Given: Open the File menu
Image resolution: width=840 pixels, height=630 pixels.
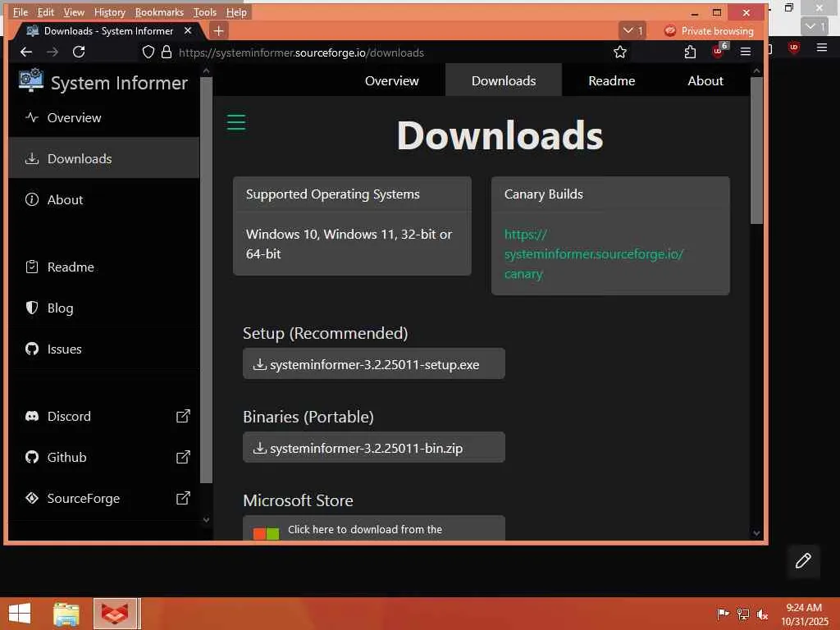Looking at the screenshot, I should pyautogui.click(x=21, y=11).
